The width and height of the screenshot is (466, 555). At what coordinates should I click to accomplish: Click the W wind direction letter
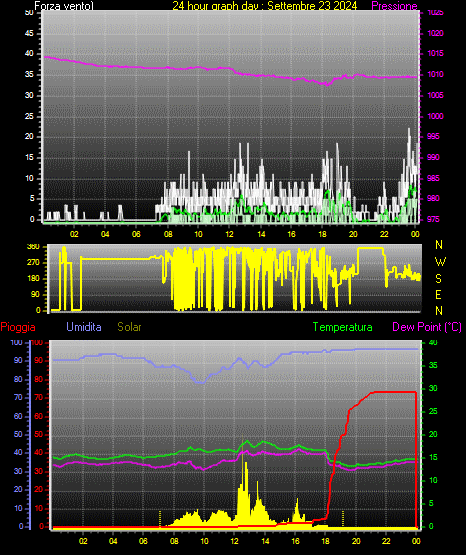[440, 262]
